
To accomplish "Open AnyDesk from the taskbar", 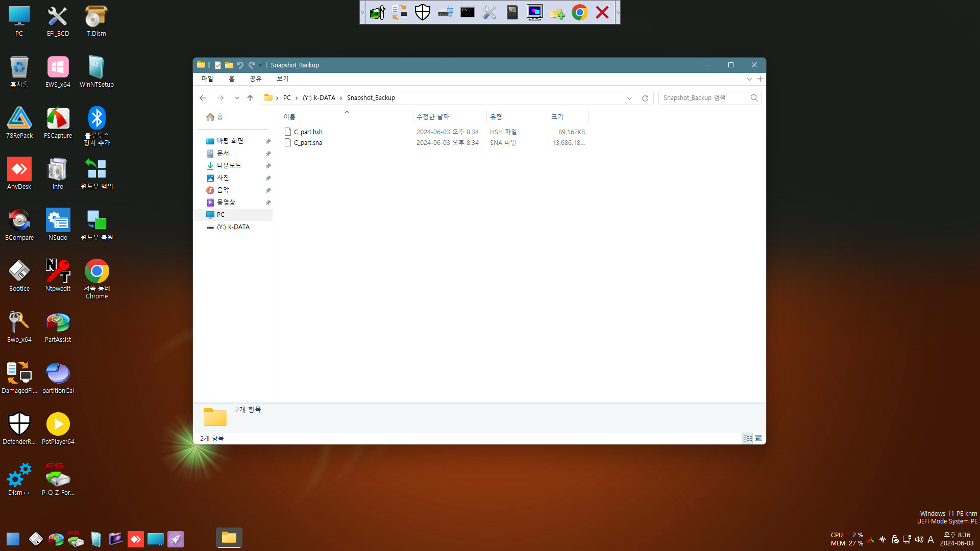I will (x=135, y=539).
